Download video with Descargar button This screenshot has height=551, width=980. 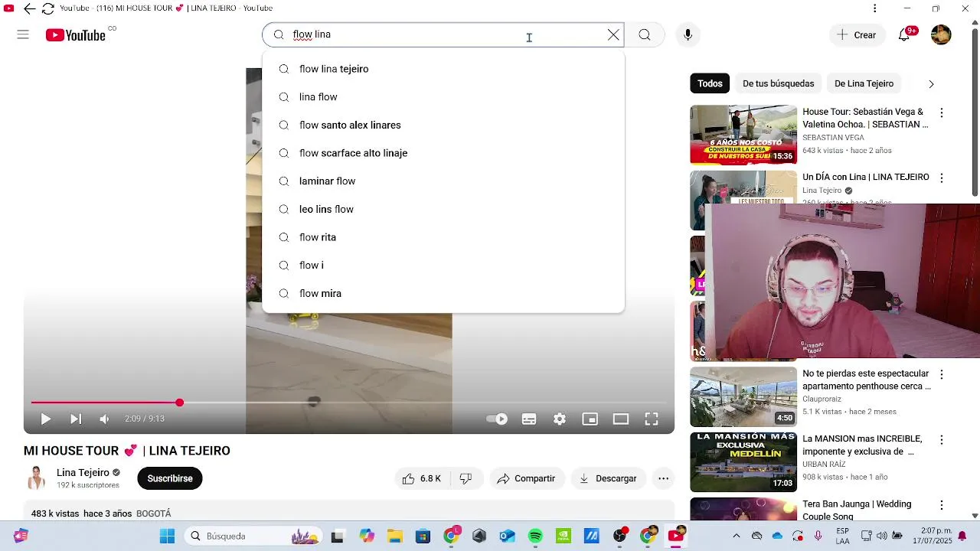pos(609,478)
